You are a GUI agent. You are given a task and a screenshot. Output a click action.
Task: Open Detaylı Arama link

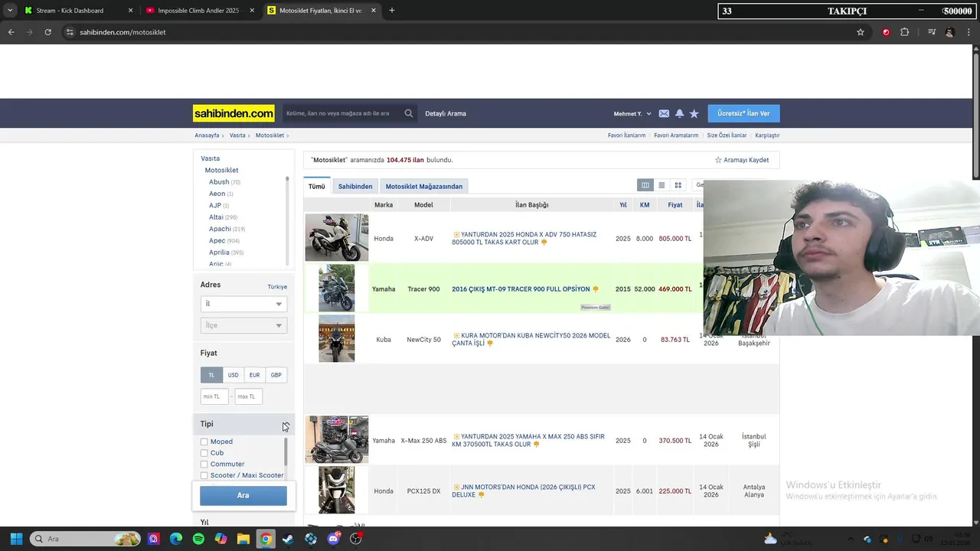tap(446, 113)
